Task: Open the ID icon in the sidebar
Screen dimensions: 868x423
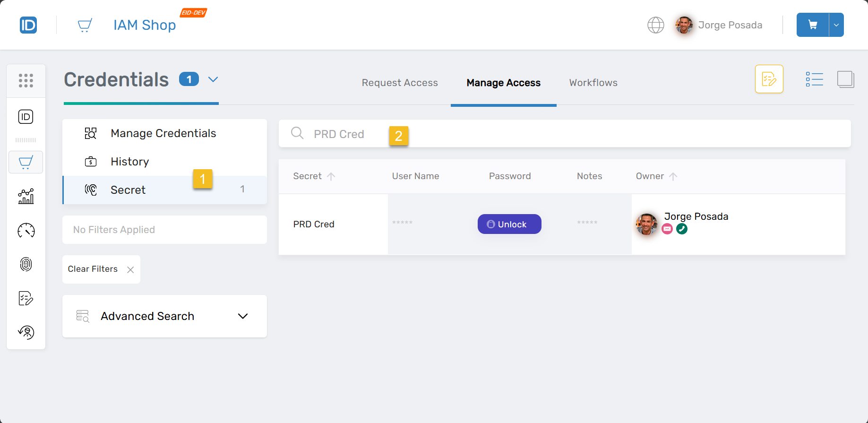Action: pyautogui.click(x=26, y=117)
